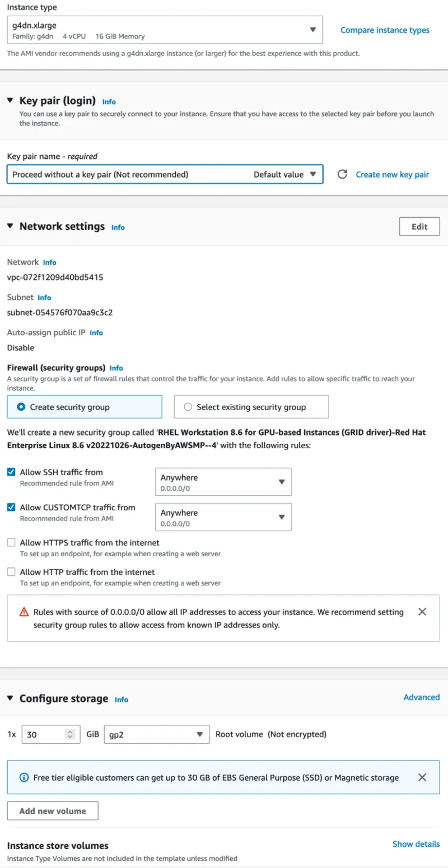Click the Add new volume button
Viewport: 448px width, 868px height.
[52, 810]
